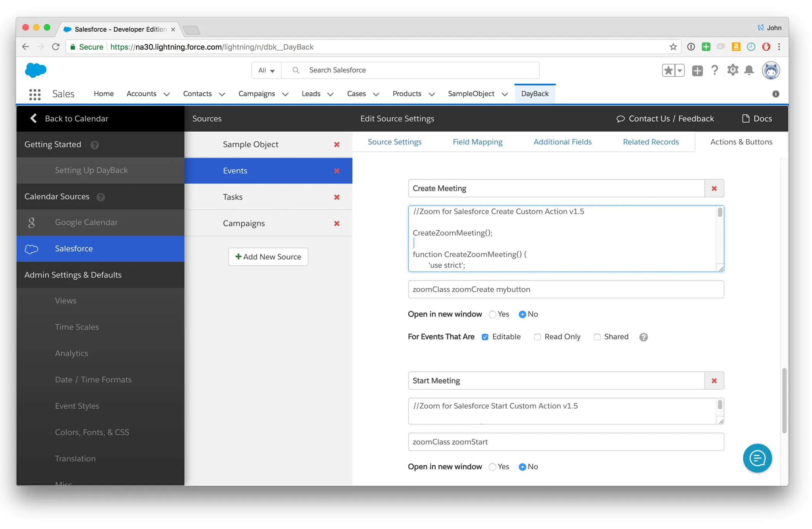Click the Amazon extension icon
812x529 pixels.
(736, 47)
